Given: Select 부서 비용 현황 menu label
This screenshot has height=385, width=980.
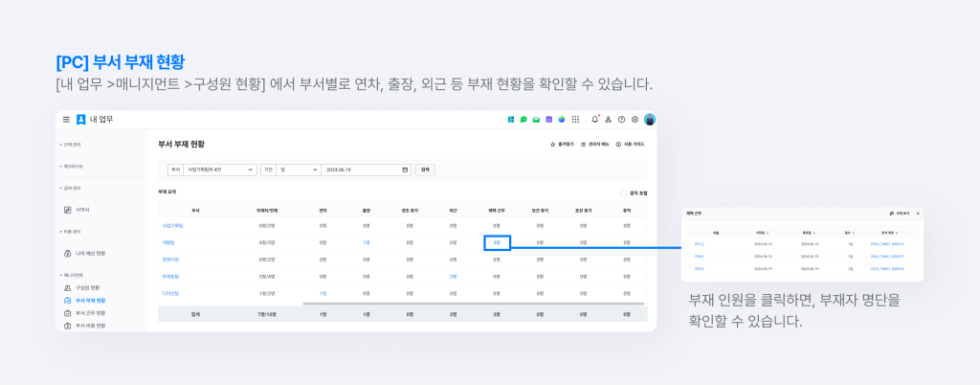Looking at the screenshot, I should [x=91, y=326].
